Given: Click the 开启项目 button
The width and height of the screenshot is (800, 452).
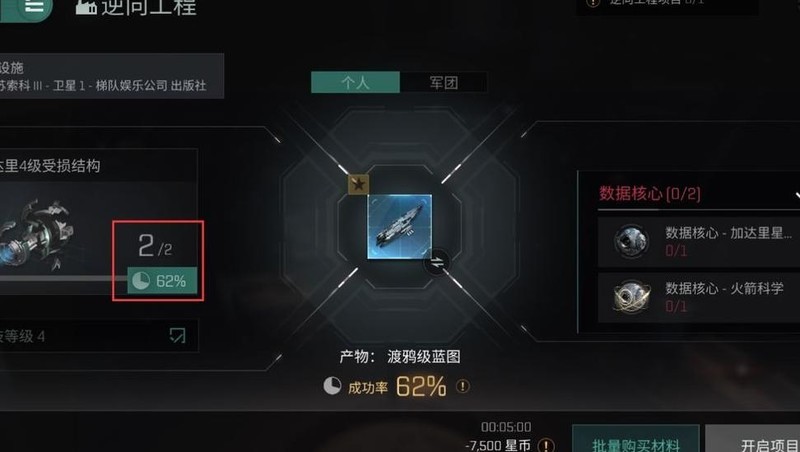Looking at the screenshot, I should click(x=753, y=441).
